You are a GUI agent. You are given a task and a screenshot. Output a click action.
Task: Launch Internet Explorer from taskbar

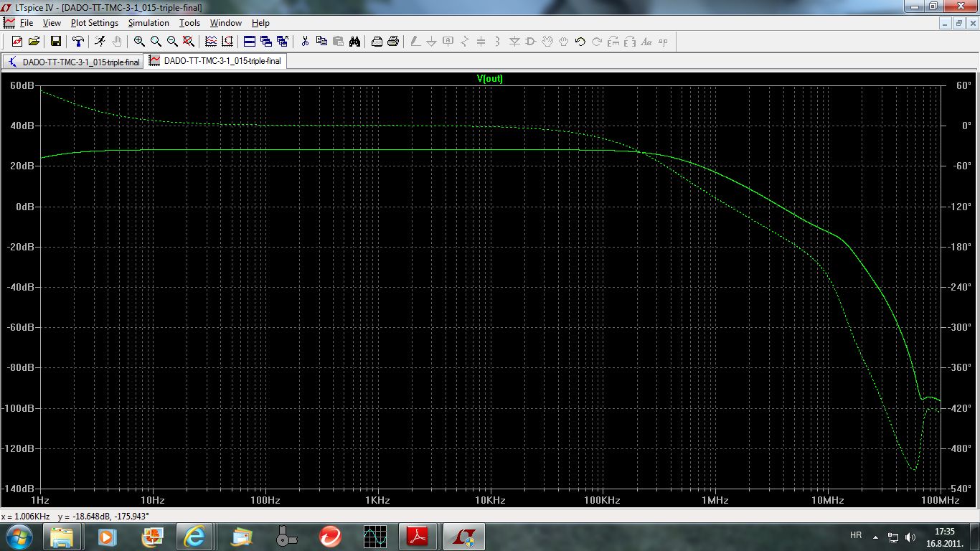click(194, 536)
